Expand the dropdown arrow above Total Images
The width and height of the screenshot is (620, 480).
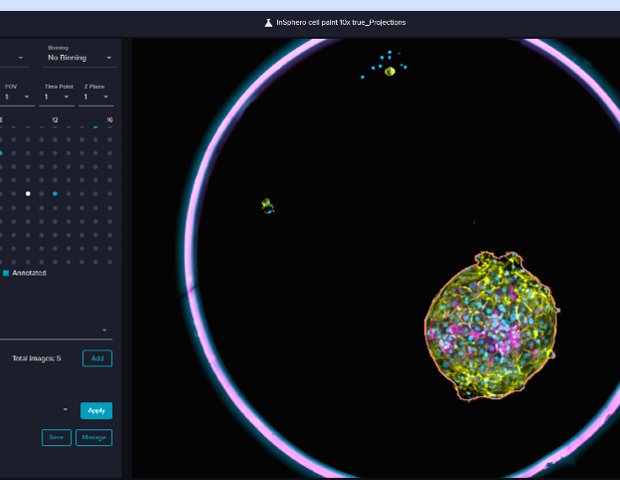pyautogui.click(x=104, y=330)
